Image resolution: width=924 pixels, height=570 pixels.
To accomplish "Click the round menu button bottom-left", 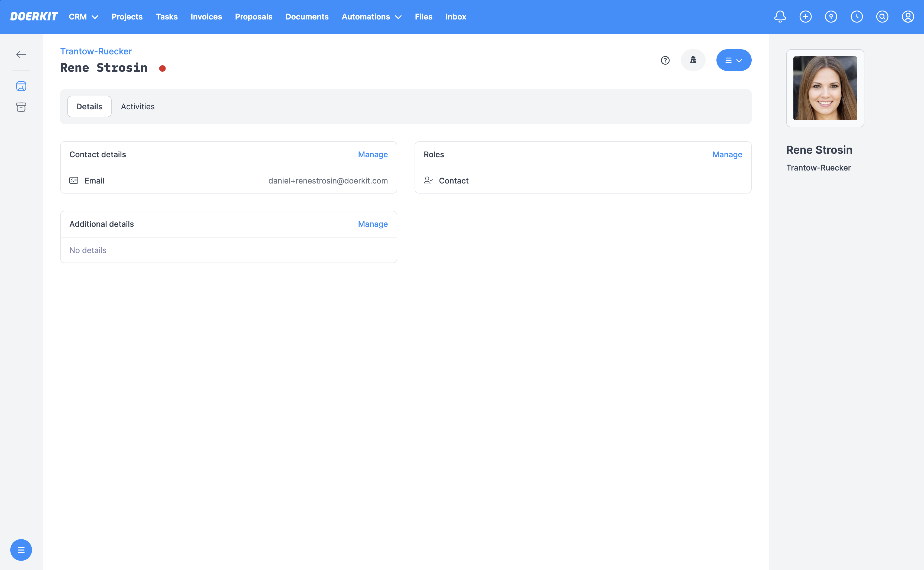I will coord(21,550).
